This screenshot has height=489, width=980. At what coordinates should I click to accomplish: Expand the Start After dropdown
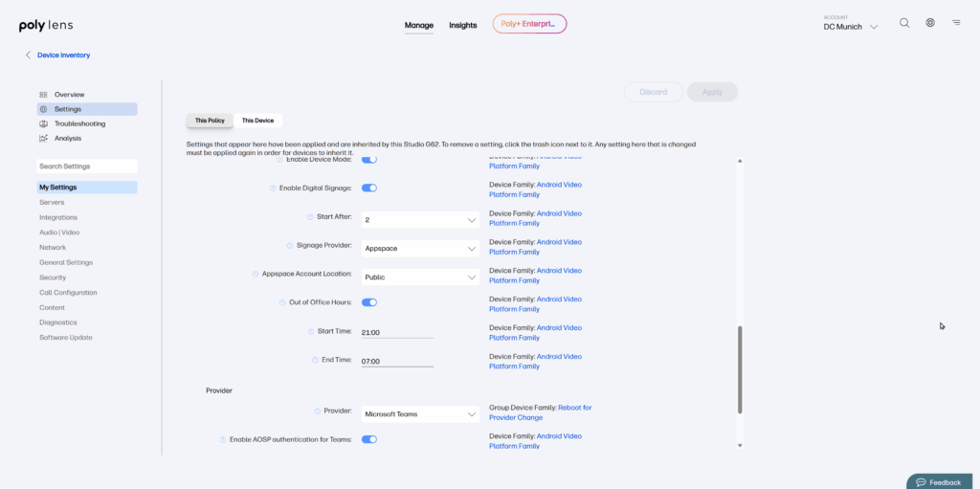(x=420, y=220)
